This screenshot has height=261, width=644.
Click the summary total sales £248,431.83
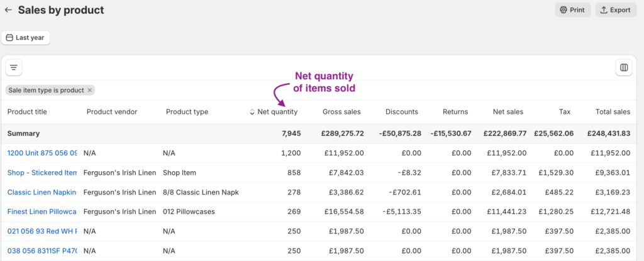click(609, 133)
